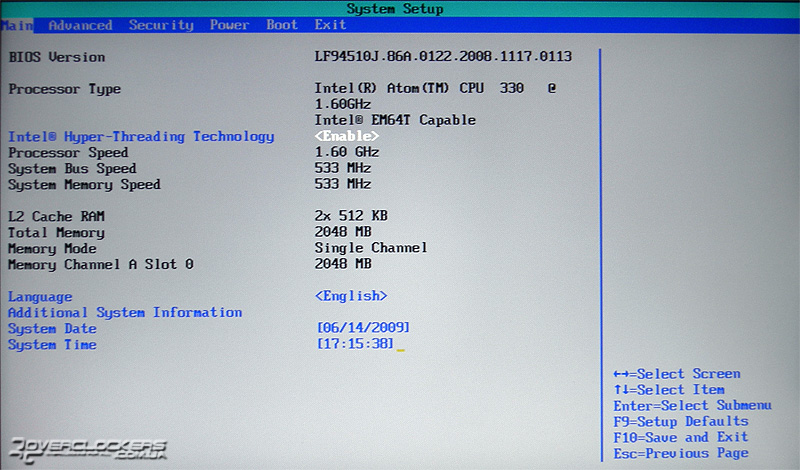Click the System Memory Speed 533 MHz value
This screenshot has width=800, height=470.
click(342, 184)
